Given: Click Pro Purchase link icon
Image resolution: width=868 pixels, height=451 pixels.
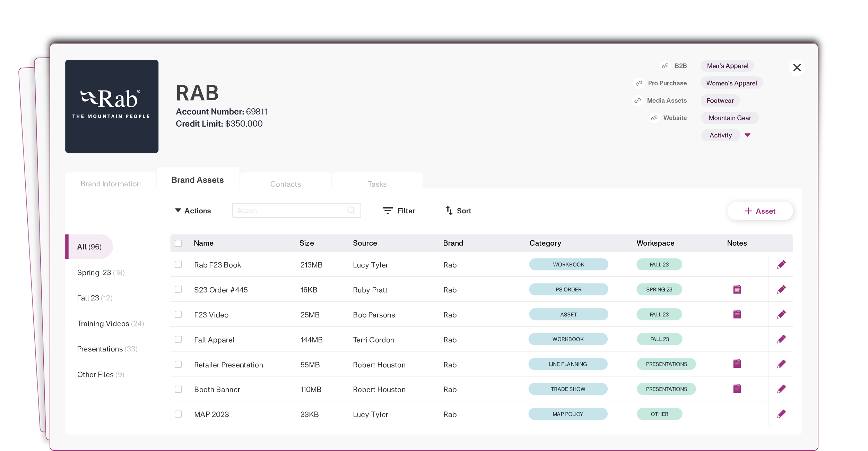Looking at the screenshot, I should coord(639,83).
